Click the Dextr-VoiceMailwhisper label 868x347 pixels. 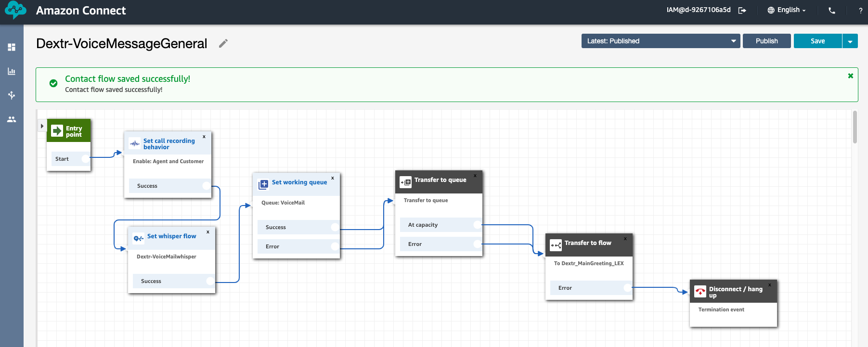click(x=167, y=257)
